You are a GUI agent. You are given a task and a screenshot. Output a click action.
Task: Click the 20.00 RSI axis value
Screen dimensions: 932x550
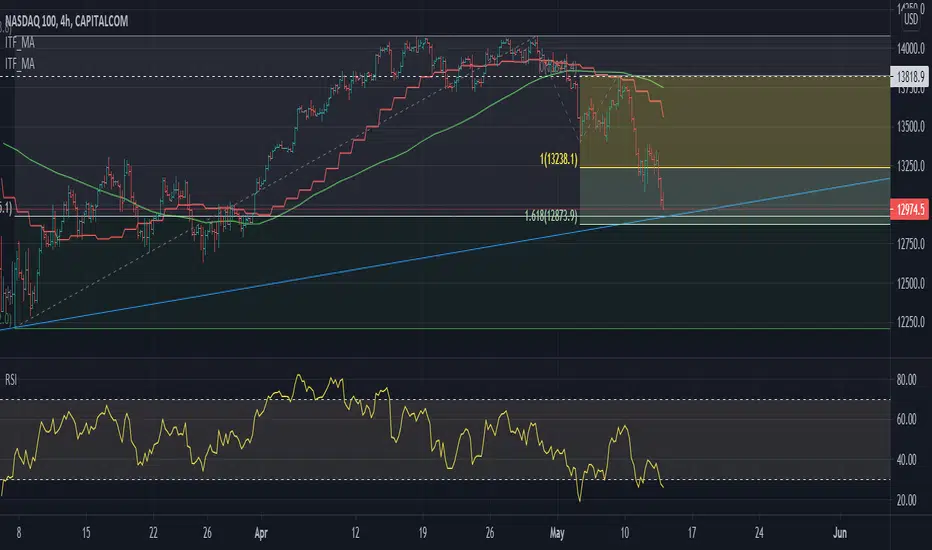coord(906,500)
